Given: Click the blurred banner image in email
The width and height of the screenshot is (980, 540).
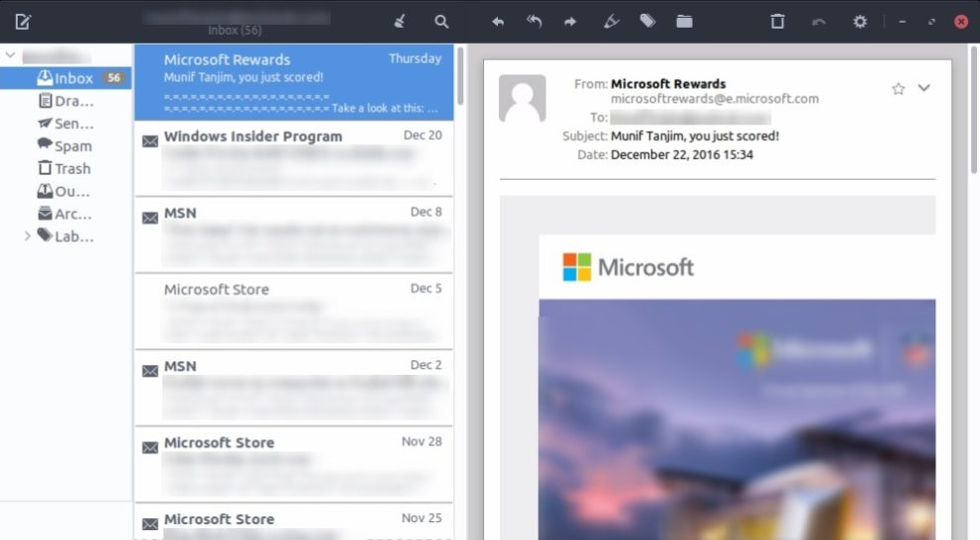Looking at the screenshot, I should tap(737, 419).
